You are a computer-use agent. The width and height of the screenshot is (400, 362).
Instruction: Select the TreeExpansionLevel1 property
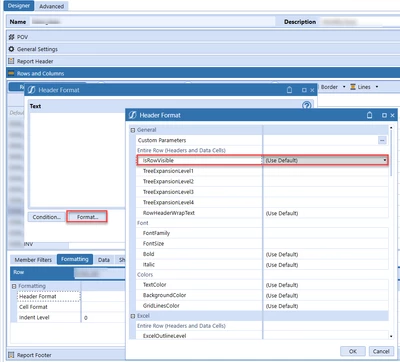coord(168,171)
